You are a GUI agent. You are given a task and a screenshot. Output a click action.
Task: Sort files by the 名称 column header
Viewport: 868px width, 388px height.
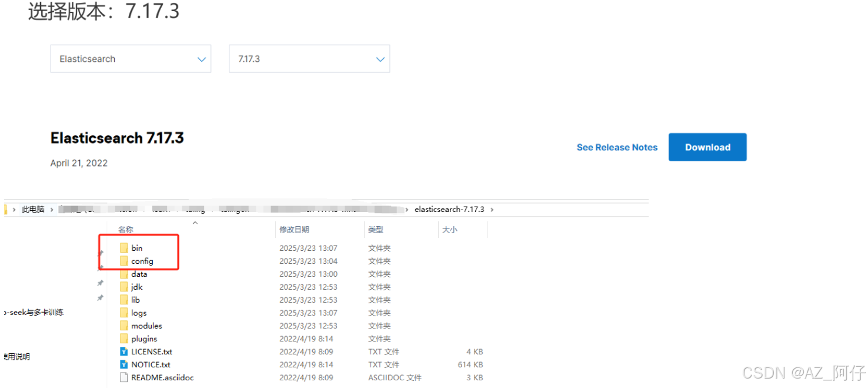pyautogui.click(x=126, y=230)
